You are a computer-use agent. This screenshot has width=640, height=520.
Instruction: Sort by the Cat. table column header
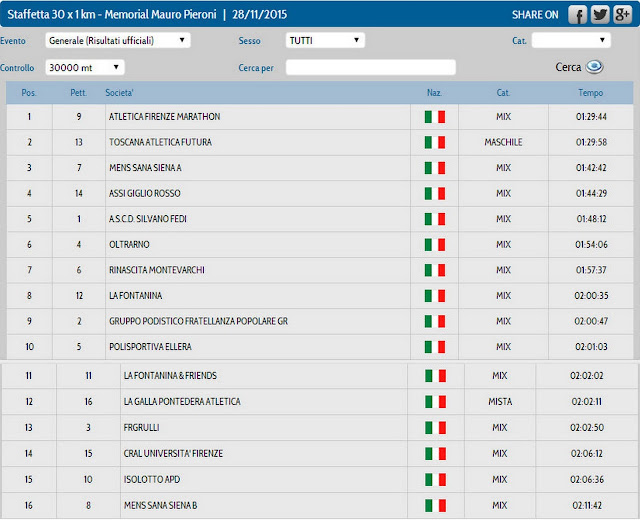pyautogui.click(x=503, y=93)
